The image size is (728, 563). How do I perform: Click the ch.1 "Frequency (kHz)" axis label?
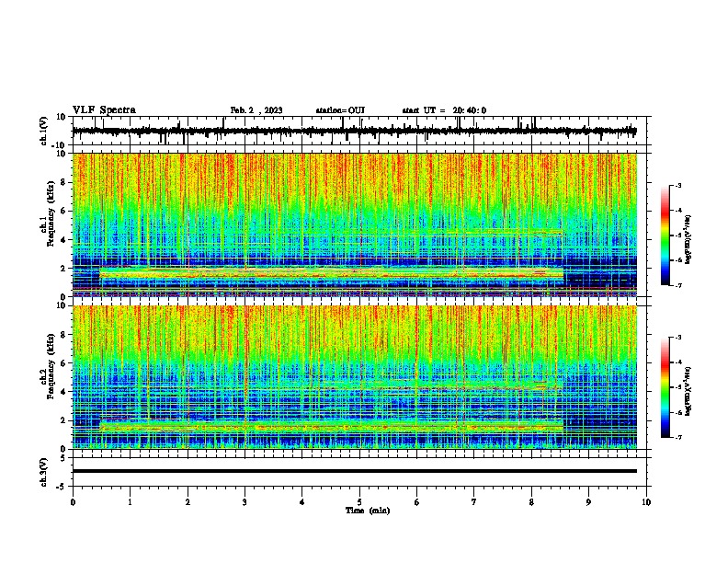click(51, 213)
